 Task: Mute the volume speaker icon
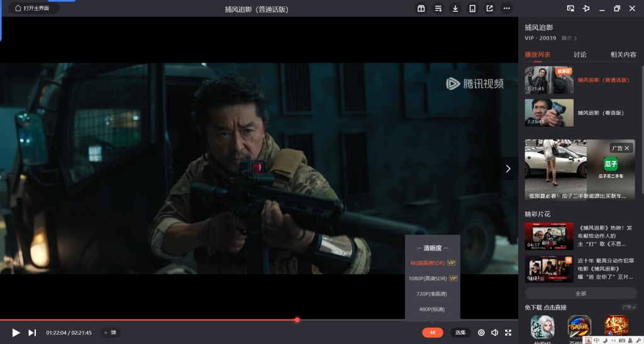pos(494,333)
